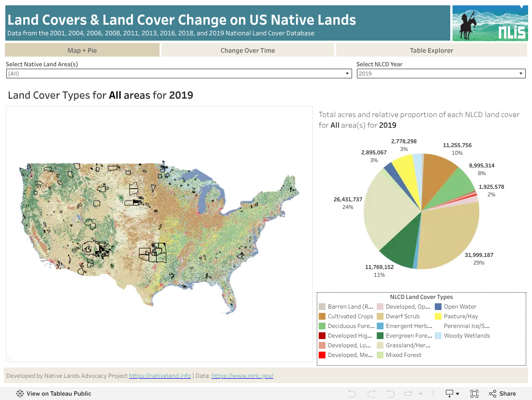Click the revert icon in the bottom toolbar
This screenshot has height=400, width=532.
[x=390, y=394]
